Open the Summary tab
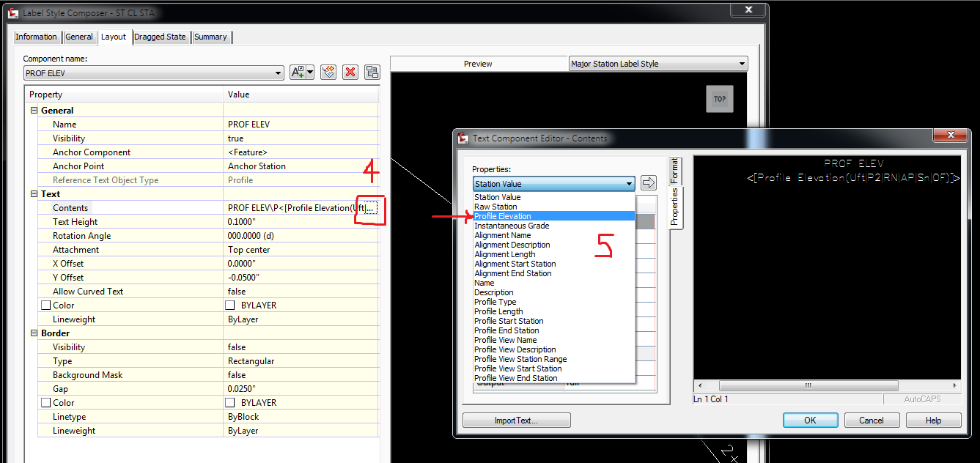The width and height of the screenshot is (980, 463). [210, 37]
